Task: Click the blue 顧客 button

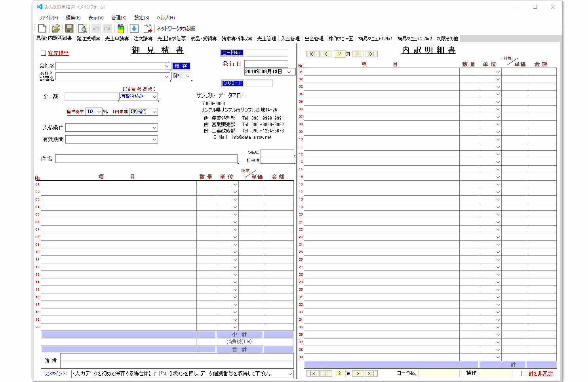Action: 181,66
